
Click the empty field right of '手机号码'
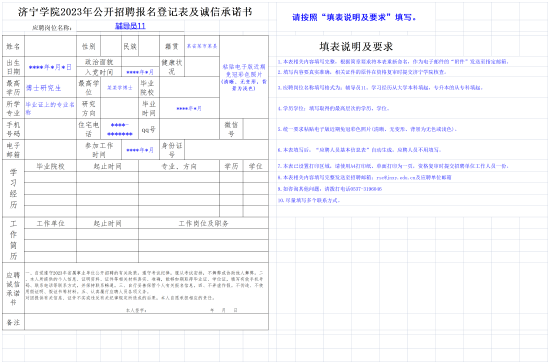pyautogui.click(x=51, y=129)
